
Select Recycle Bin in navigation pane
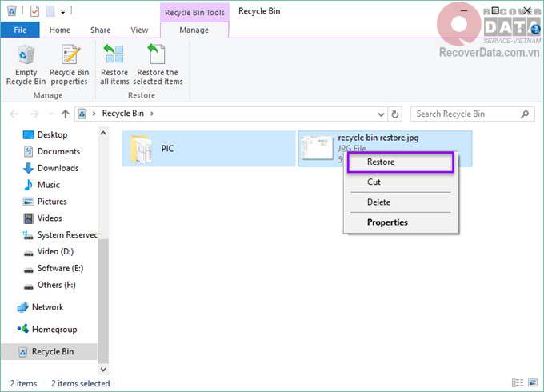[x=50, y=351]
